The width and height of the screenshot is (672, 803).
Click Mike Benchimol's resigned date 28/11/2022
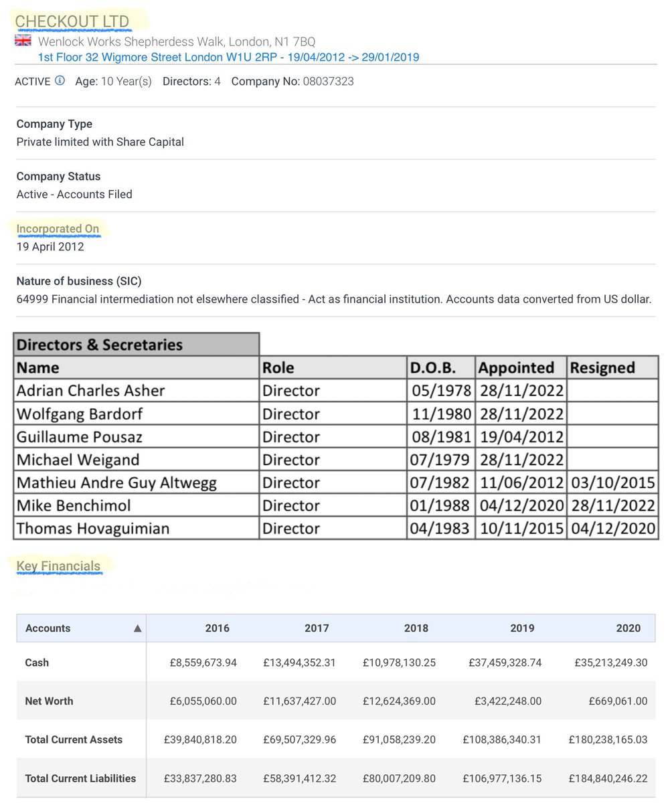pos(612,505)
